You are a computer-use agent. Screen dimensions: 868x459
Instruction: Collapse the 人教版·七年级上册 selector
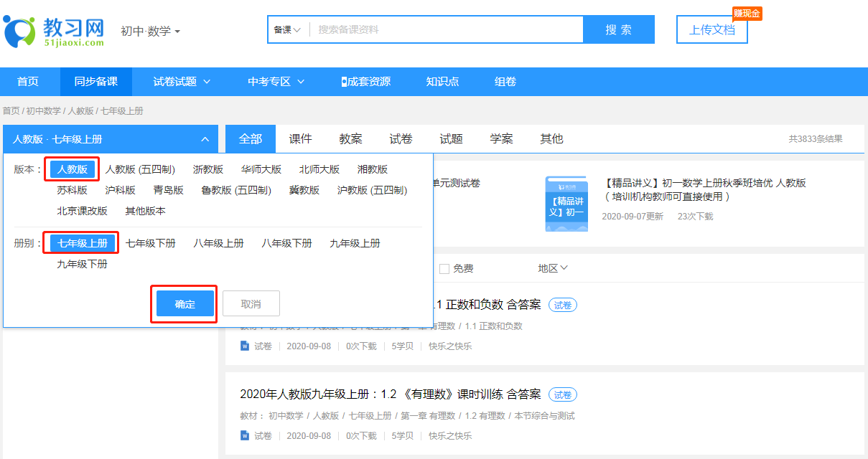pyautogui.click(x=111, y=139)
